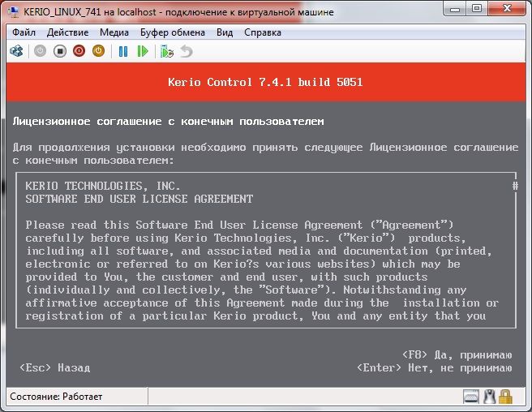Click the mouse status icon

[x=489, y=397]
